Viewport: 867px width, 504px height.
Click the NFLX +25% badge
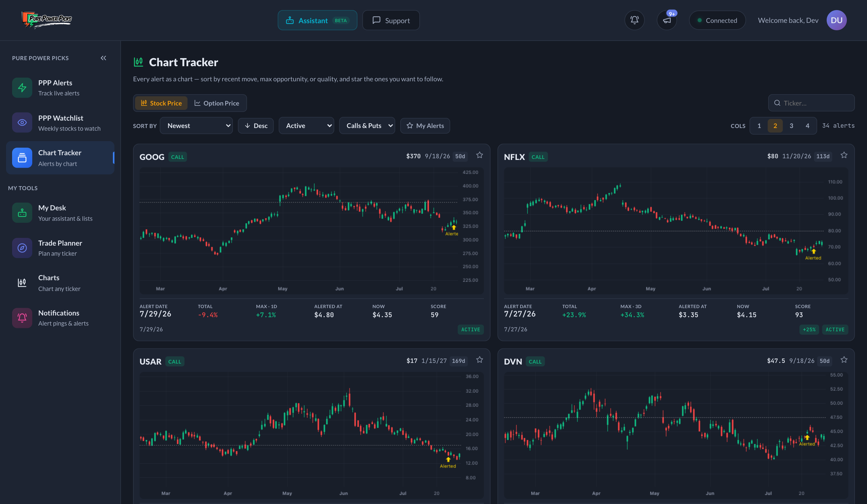[x=809, y=330]
